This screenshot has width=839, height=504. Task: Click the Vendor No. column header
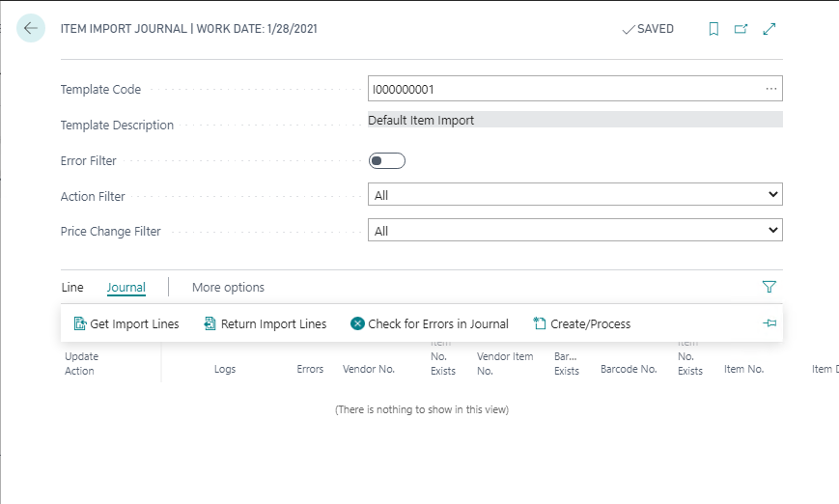369,369
